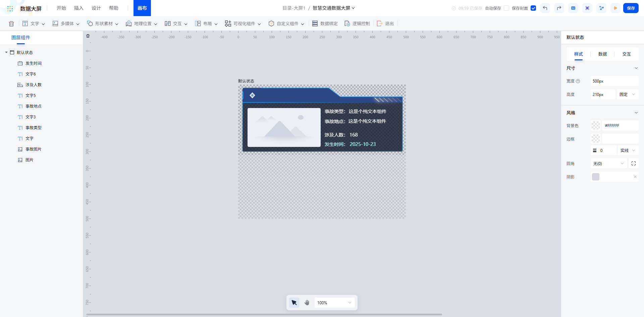Open the 开始 menu
The height and width of the screenshot is (317, 644).
[x=61, y=8]
